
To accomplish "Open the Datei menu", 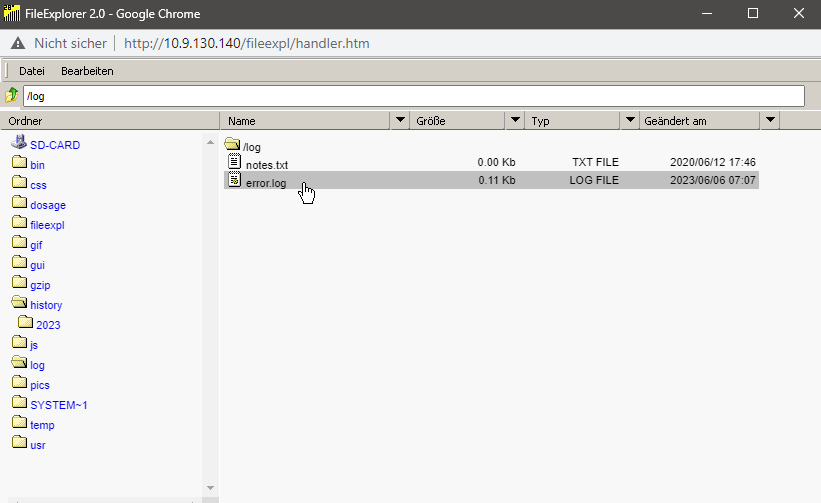I will [32, 71].
